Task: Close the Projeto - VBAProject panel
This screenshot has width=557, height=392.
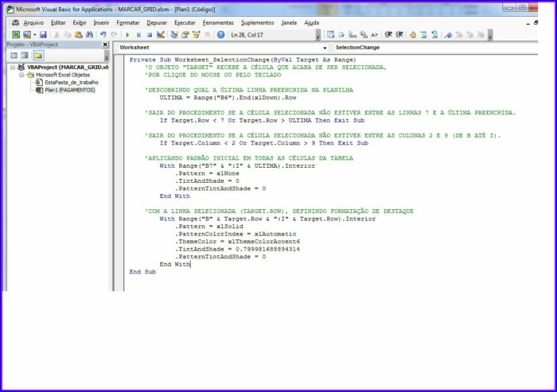Action: coord(105,45)
